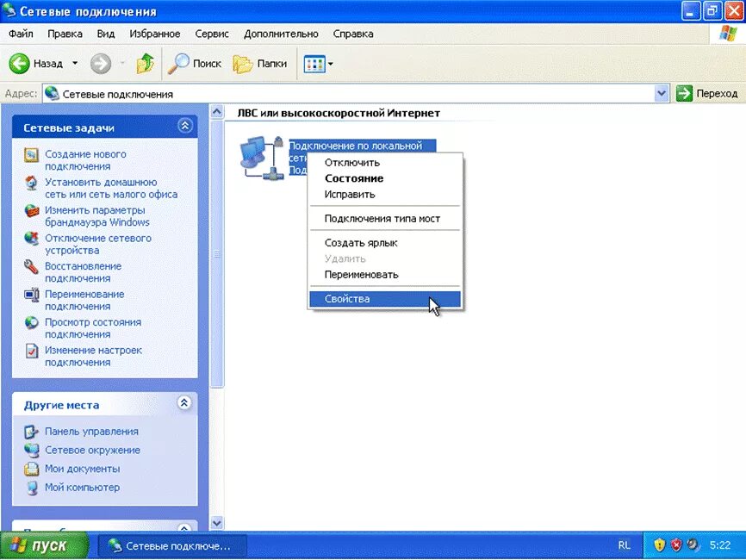Open the Сервис menu
The width and height of the screenshot is (746, 560).
(212, 34)
